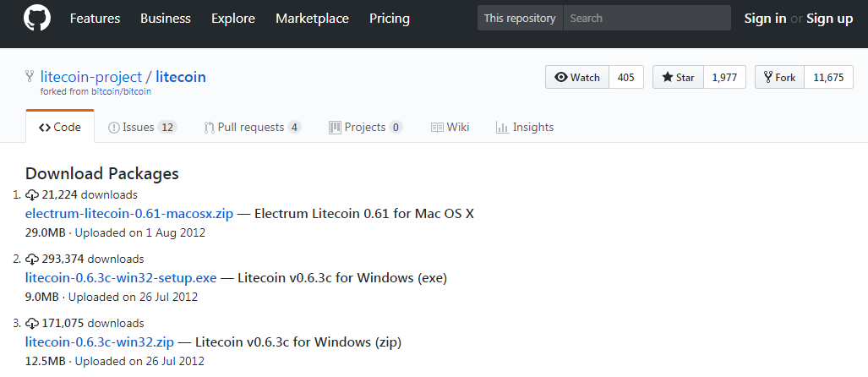Fork this repository
868x377 pixels.
pyautogui.click(x=779, y=77)
